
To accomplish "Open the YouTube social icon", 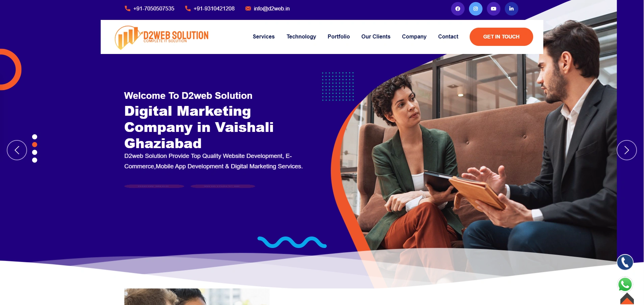I will click(x=493, y=9).
